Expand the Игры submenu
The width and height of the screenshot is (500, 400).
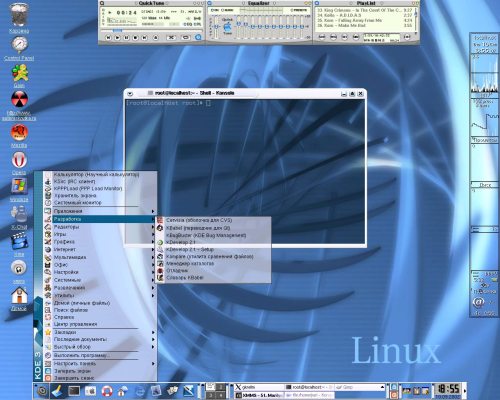click(100, 234)
